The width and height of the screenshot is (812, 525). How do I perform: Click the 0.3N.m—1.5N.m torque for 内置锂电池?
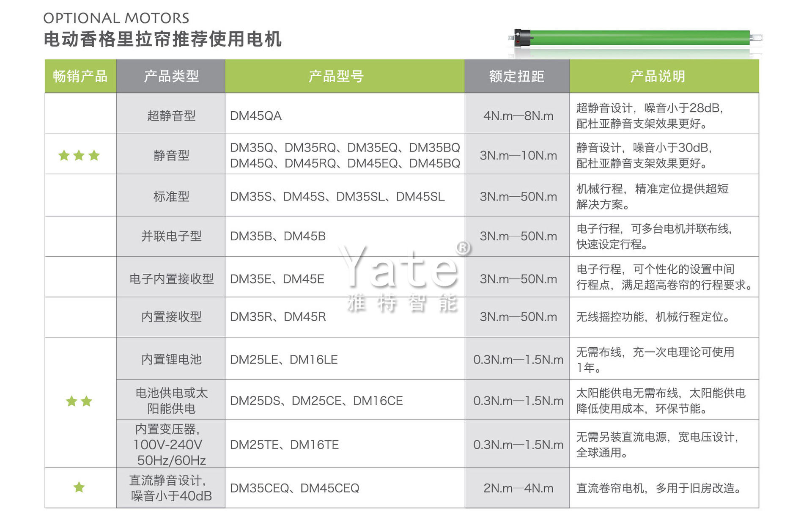coord(518,360)
